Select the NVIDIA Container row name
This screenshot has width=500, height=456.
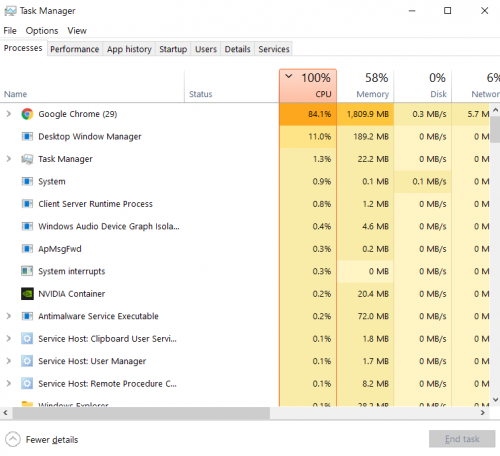72,294
